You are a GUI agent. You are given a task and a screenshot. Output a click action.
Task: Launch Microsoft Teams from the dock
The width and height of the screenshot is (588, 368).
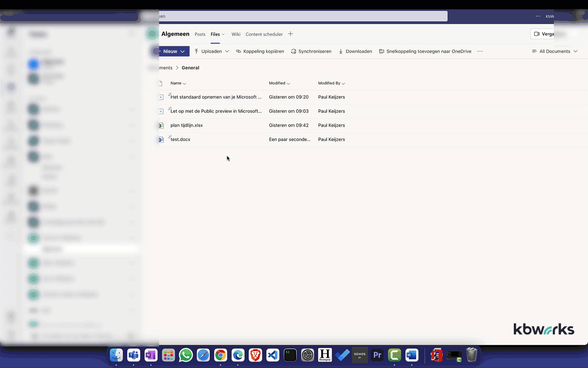click(133, 355)
